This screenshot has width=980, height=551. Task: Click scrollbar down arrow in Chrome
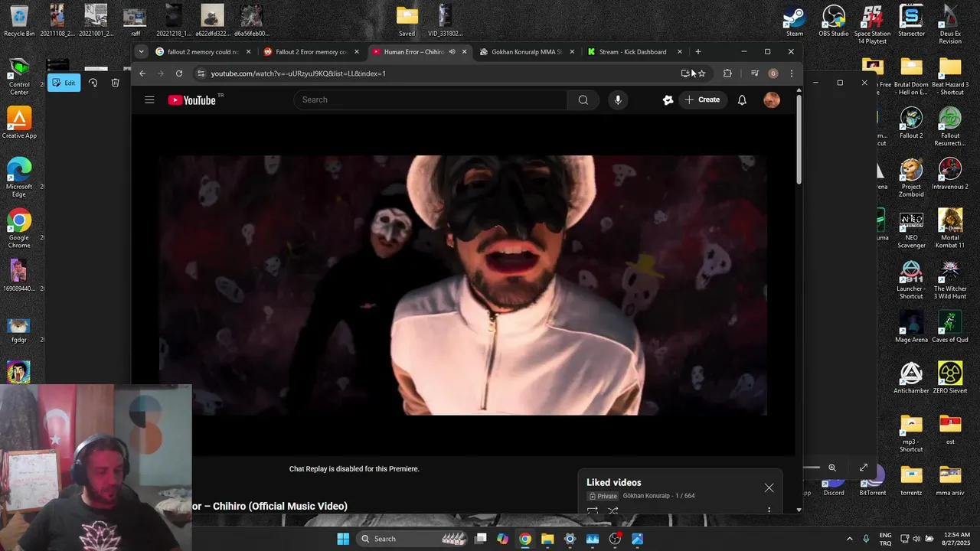(x=799, y=510)
